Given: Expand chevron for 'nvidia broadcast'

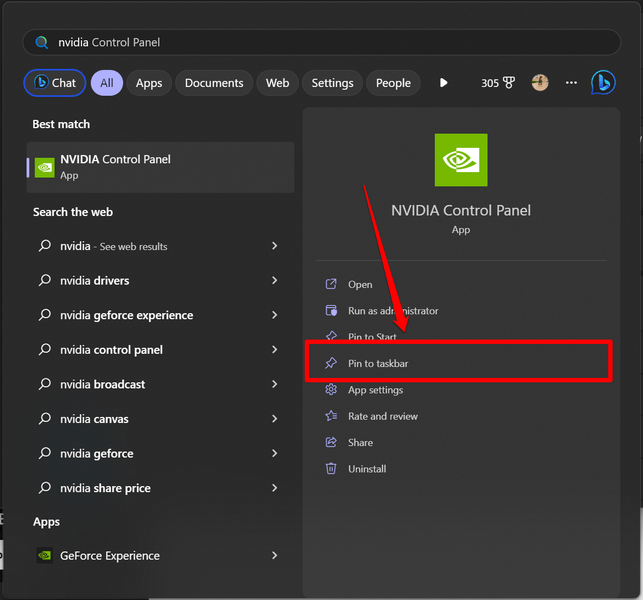Looking at the screenshot, I should pyautogui.click(x=274, y=384).
